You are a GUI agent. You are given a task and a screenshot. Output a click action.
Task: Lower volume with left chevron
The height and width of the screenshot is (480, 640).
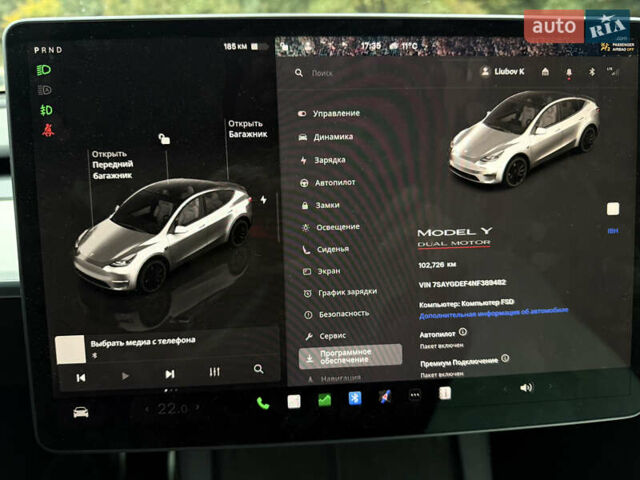point(505,389)
